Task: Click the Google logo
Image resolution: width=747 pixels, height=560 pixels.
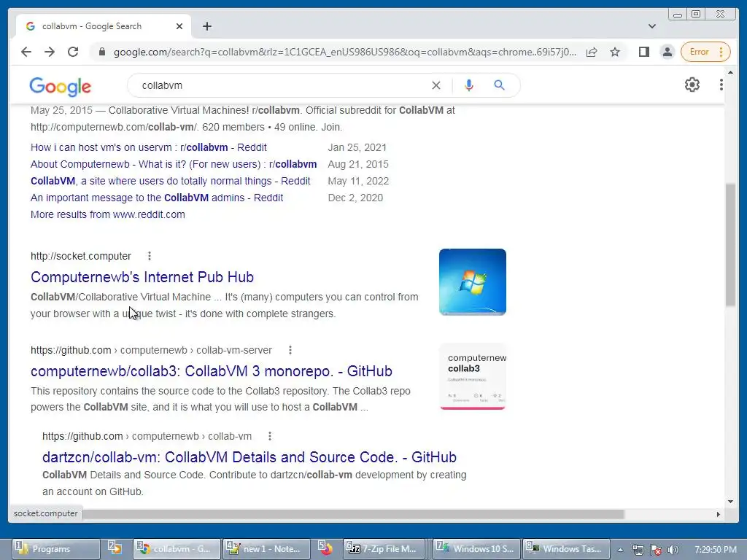Action: 60,86
